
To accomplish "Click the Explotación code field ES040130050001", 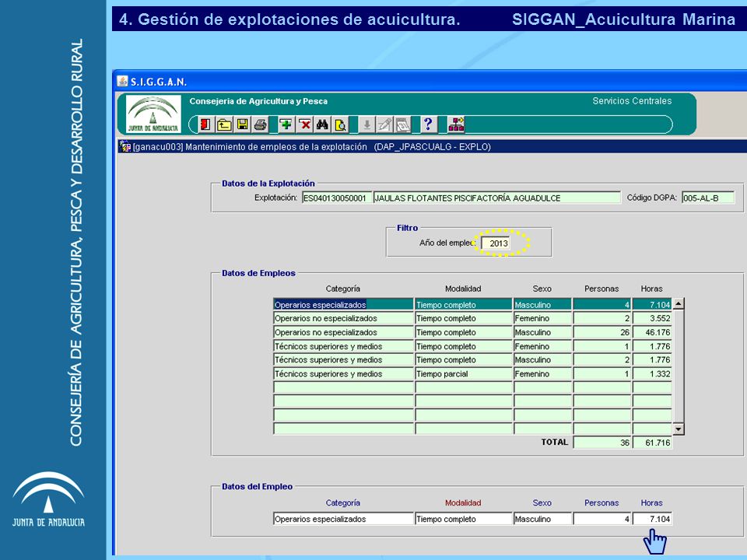I will tap(337, 198).
